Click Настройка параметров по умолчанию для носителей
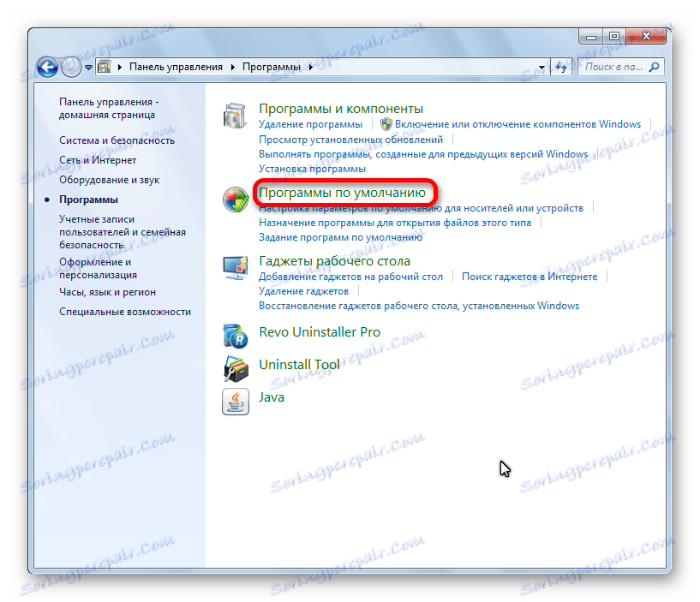The width and height of the screenshot is (700, 602). point(421,208)
